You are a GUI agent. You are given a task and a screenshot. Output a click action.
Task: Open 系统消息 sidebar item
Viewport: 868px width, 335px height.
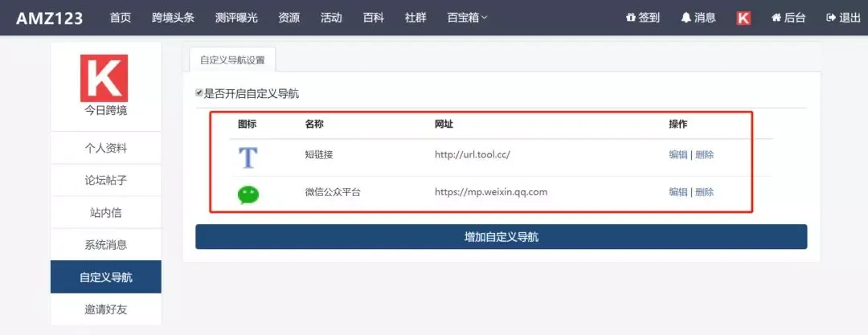click(106, 245)
